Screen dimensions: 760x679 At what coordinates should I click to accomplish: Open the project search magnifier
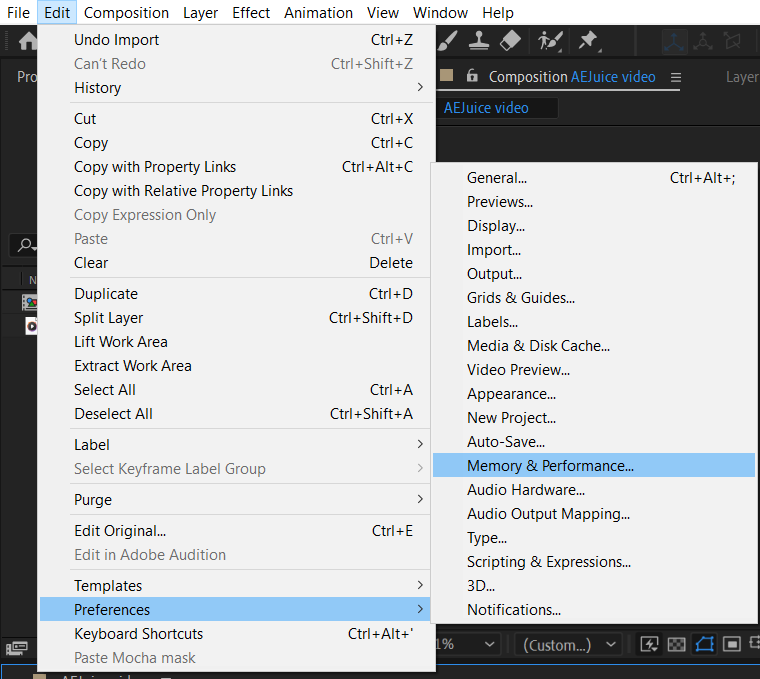pyautogui.click(x=24, y=245)
